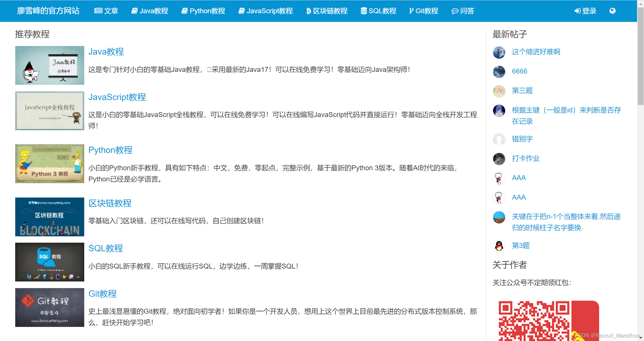Open the 错别字 post link

click(x=522, y=139)
